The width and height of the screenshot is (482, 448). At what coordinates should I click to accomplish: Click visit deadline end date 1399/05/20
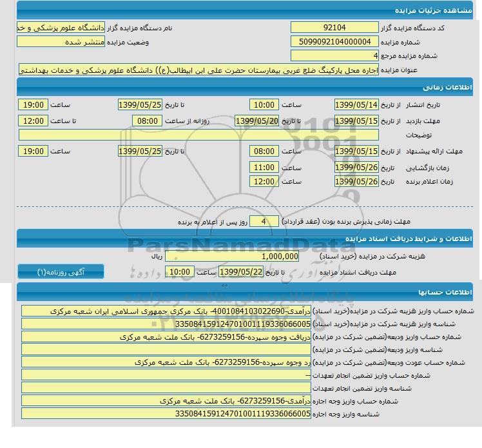[257, 121]
